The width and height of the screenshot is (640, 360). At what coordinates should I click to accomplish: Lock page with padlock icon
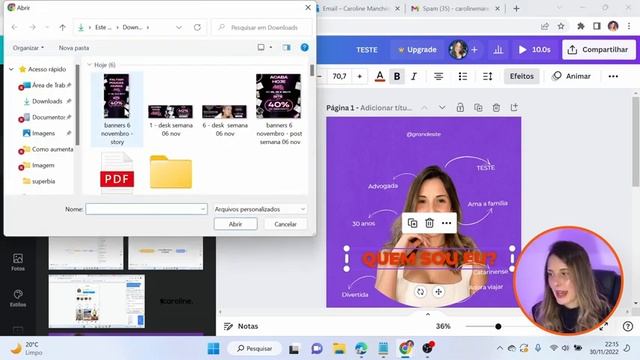460,107
